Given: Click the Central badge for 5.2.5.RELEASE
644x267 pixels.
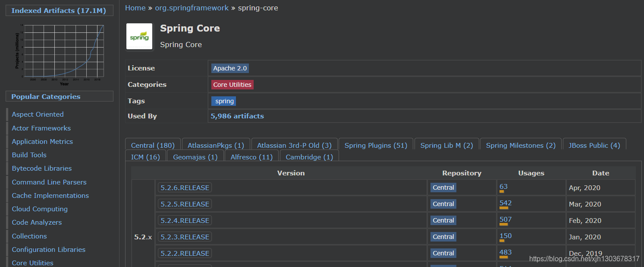Looking at the screenshot, I should click(x=443, y=204).
